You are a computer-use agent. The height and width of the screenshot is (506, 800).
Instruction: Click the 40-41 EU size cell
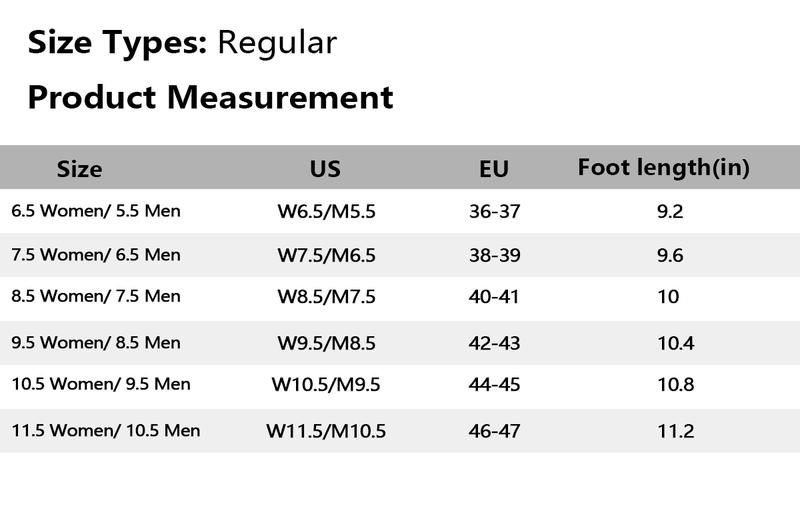tap(494, 298)
